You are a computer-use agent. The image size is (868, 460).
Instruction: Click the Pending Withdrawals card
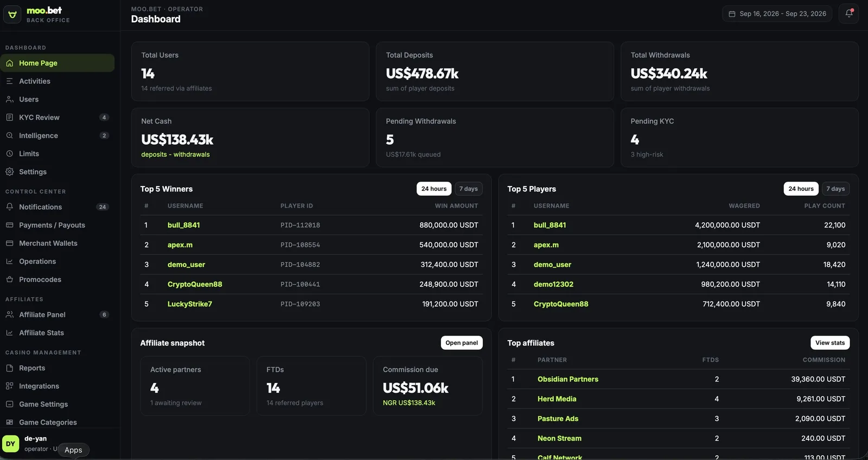click(x=495, y=138)
